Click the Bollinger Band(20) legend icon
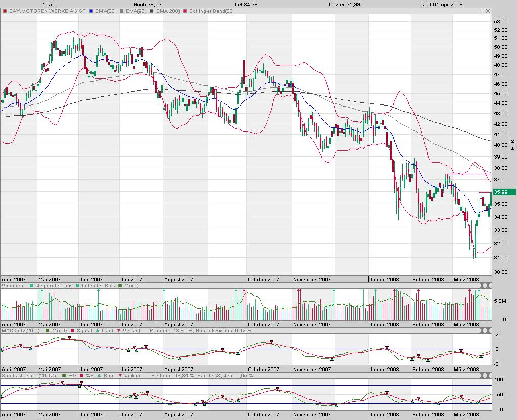The height and width of the screenshot is (420, 517). coord(185,10)
